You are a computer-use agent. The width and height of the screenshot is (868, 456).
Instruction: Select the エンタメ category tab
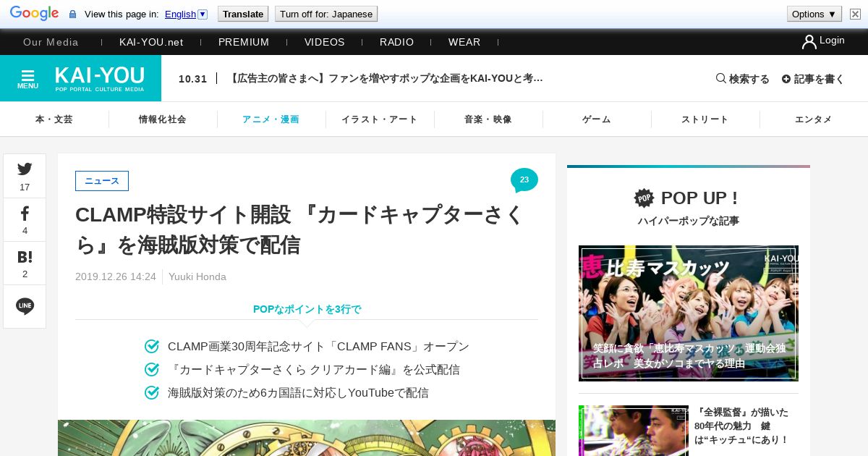(x=814, y=119)
